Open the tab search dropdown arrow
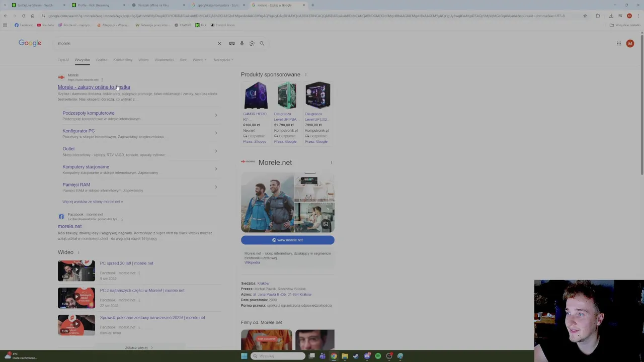Viewport: 644px width, 362px height. pyautogui.click(x=5, y=5)
